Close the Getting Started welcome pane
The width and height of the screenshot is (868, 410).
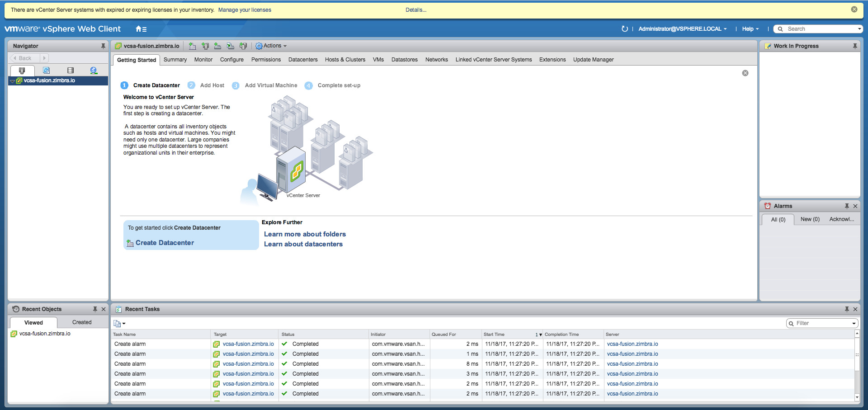pyautogui.click(x=745, y=73)
